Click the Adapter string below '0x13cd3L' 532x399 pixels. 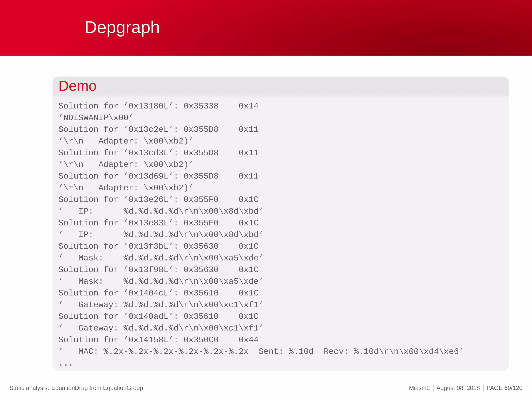pyautogui.click(x=126, y=164)
